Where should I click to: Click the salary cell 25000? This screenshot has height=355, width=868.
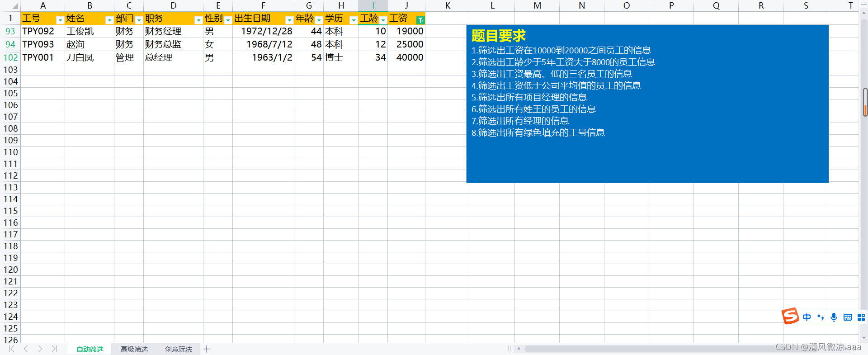[406, 44]
